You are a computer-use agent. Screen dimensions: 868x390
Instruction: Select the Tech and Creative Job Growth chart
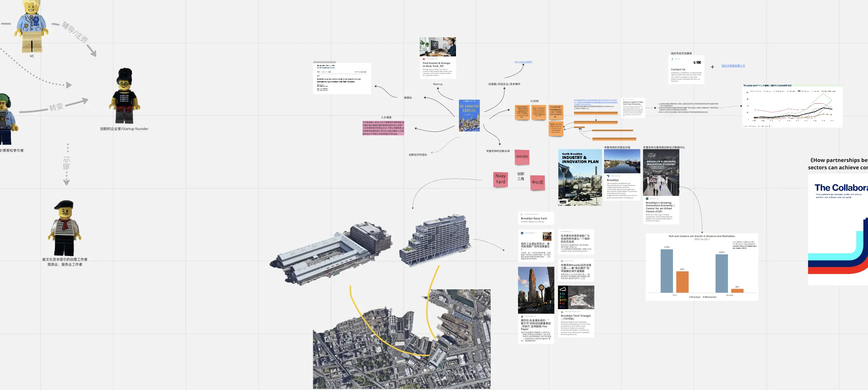coord(702,267)
